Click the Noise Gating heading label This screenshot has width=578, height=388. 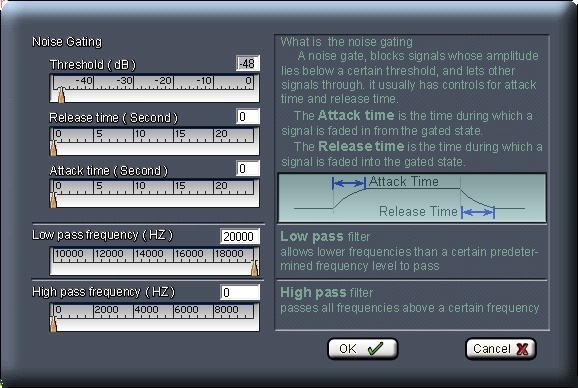67,42
